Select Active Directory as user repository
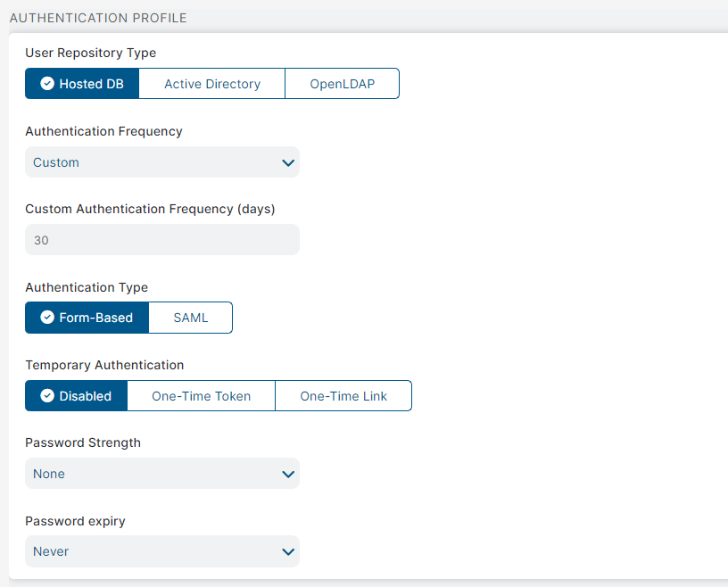728x587 pixels. (212, 84)
